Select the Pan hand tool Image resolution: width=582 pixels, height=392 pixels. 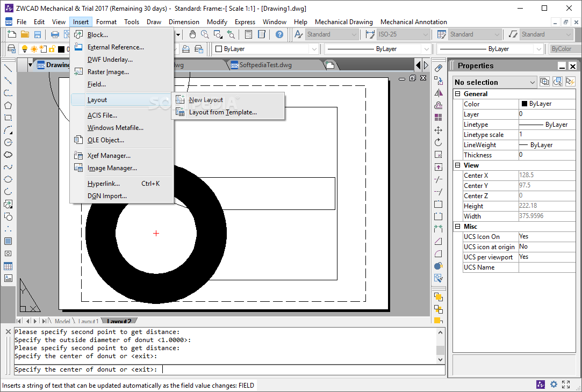click(x=192, y=34)
